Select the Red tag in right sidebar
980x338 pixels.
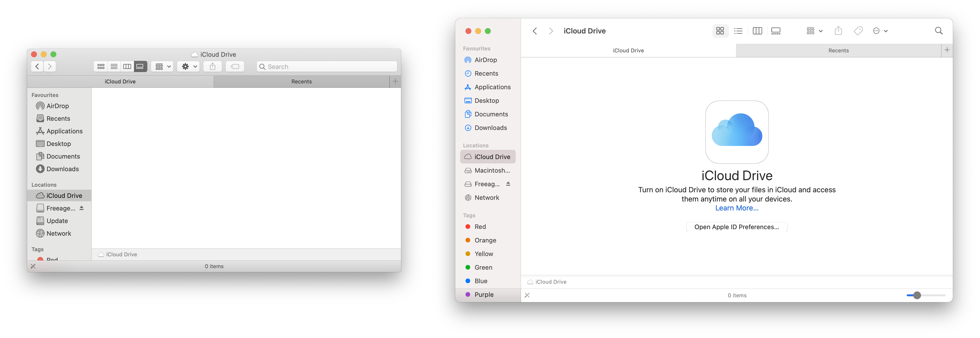(x=488, y=227)
